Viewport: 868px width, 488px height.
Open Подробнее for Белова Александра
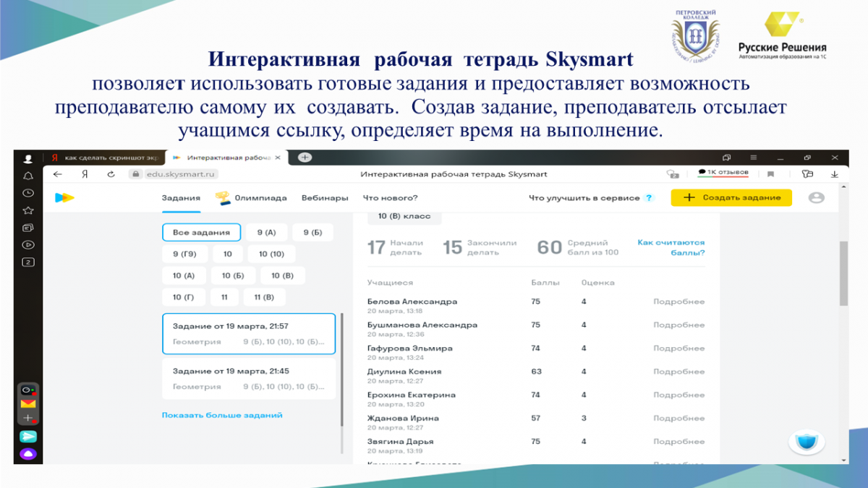(x=678, y=302)
